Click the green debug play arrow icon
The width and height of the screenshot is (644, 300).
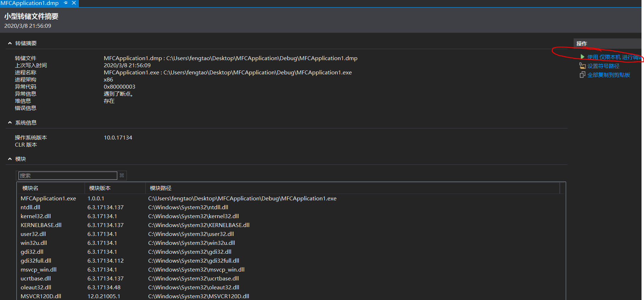(x=582, y=57)
